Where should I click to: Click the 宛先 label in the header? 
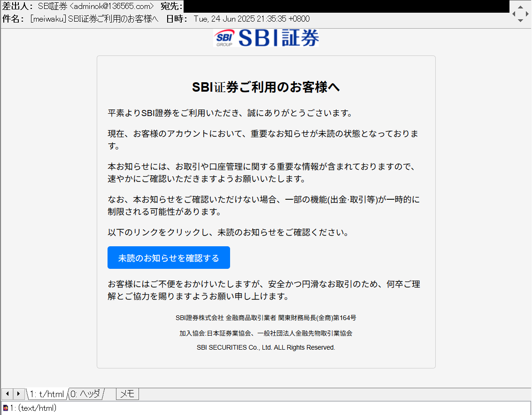coord(172,6)
